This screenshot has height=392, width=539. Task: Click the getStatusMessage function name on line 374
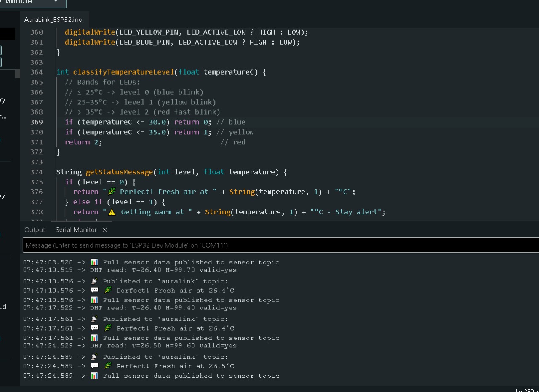tap(119, 172)
